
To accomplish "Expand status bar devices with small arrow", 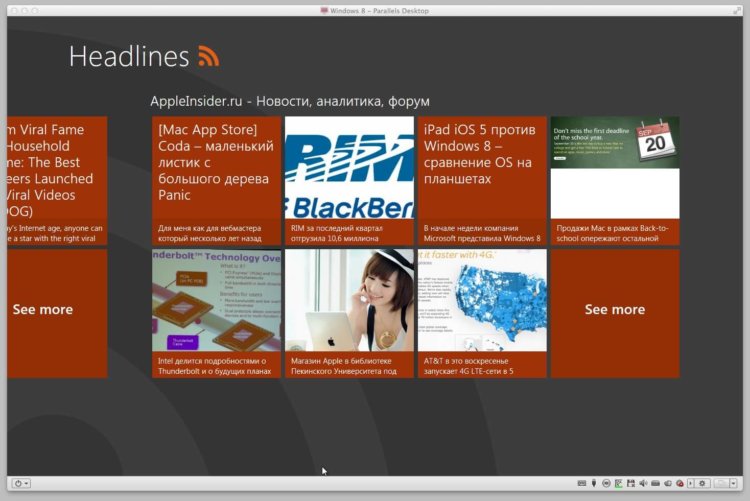I will tap(690, 483).
